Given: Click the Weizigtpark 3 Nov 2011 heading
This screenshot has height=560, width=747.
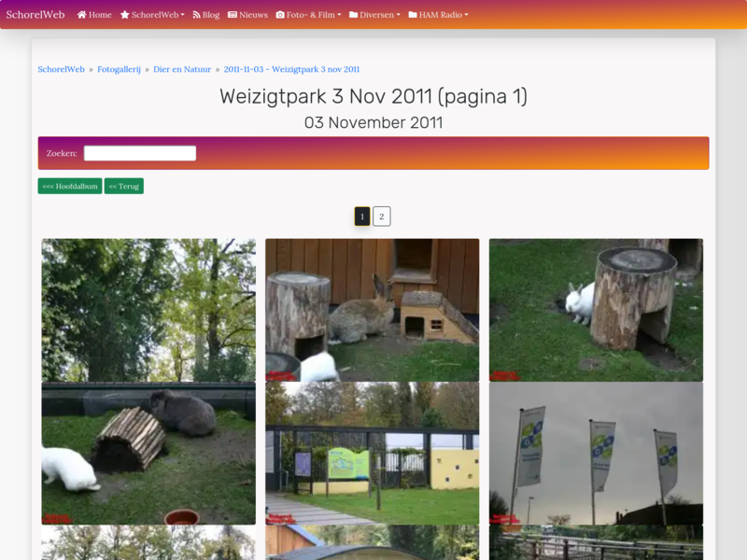Looking at the screenshot, I should click(x=373, y=97).
